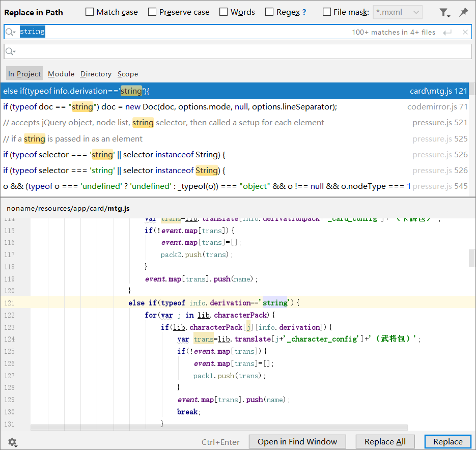Focus the empty replace text field
The image size is (476, 450).
[x=238, y=51]
